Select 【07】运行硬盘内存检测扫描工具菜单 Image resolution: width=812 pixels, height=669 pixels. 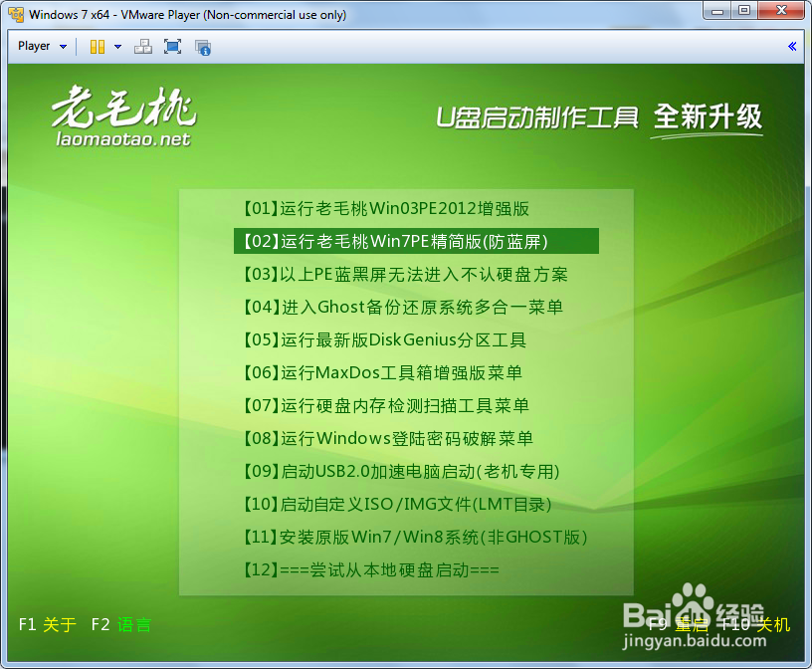coord(386,405)
